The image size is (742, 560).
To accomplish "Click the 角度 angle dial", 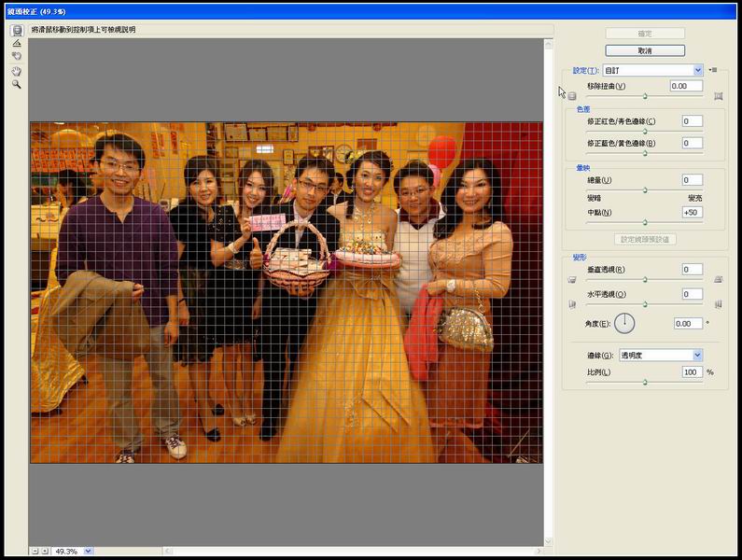I will point(624,324).
